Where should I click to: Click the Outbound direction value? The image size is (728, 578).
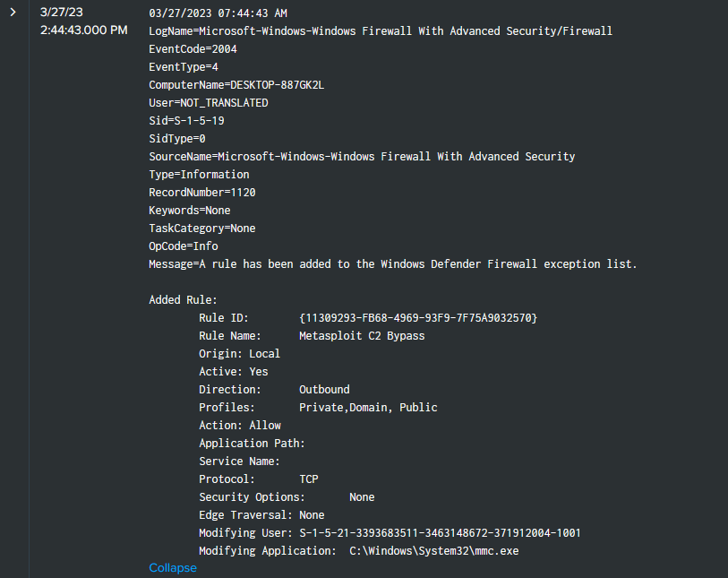tap(324, 390)
